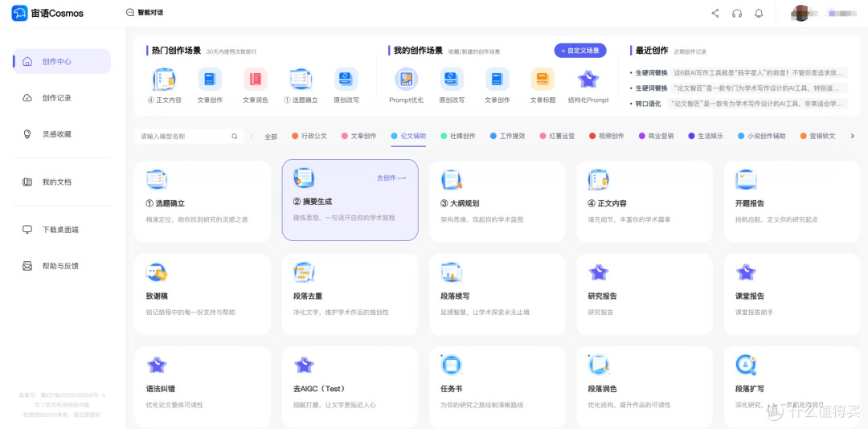The height and width of the screenshot is (429, 868).
Task: Click the share icon in header
Action: pos(715,14)
